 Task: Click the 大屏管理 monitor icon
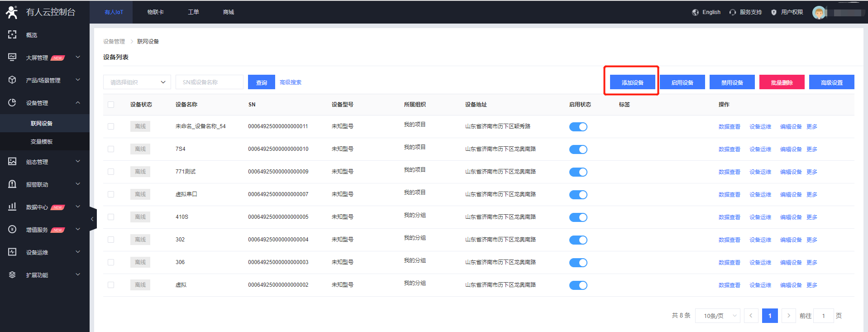pos(12,58)
